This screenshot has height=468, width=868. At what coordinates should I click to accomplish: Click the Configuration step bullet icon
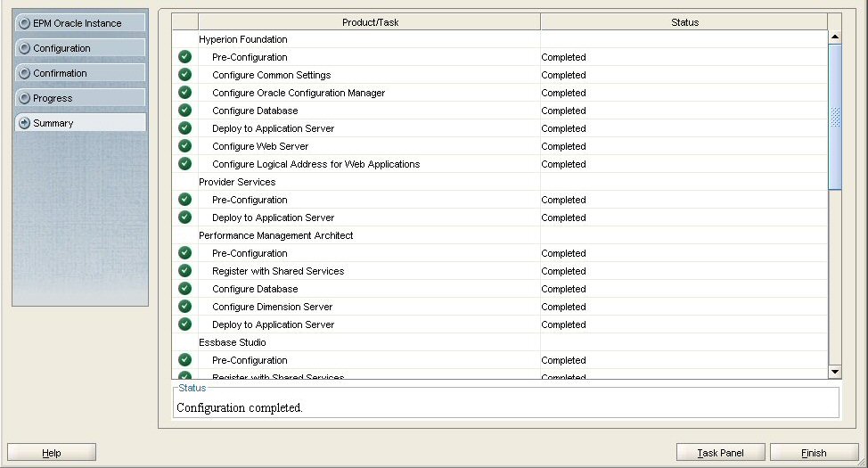click(x=24, y=48)
